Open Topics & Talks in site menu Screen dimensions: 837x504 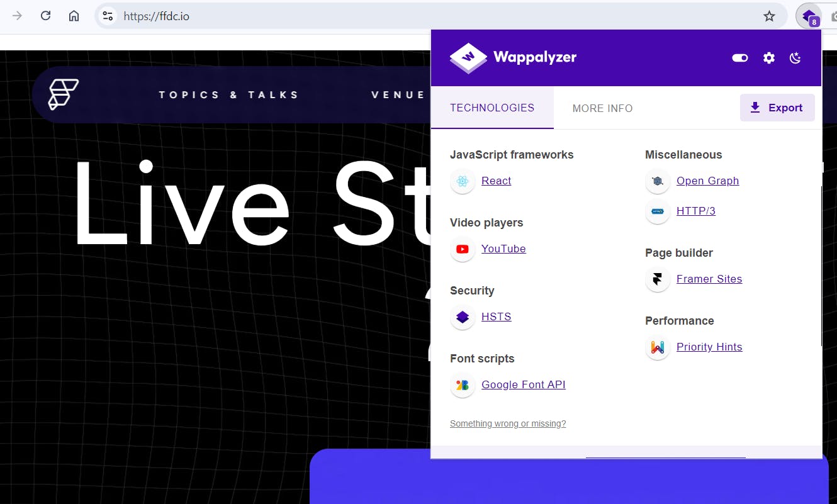228,95
